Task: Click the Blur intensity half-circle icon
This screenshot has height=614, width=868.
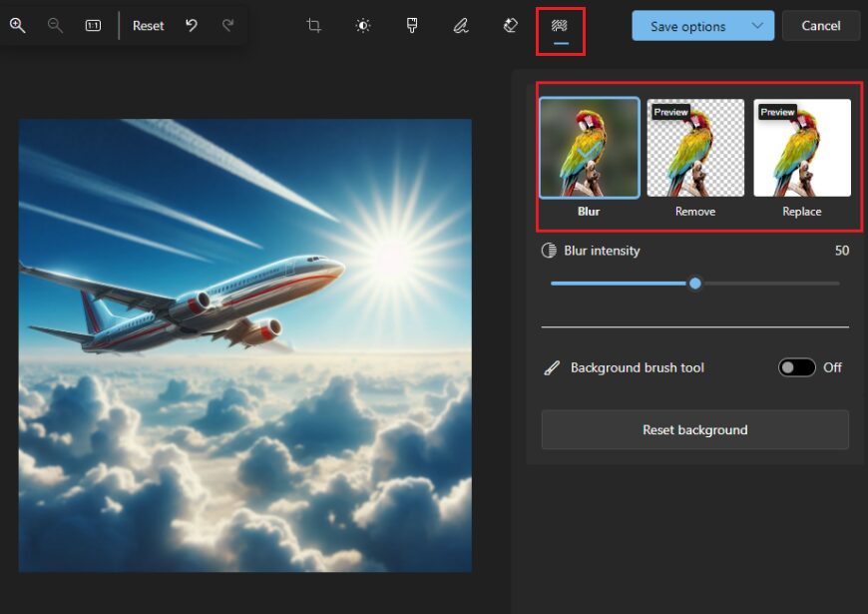Action: point(549,251)
